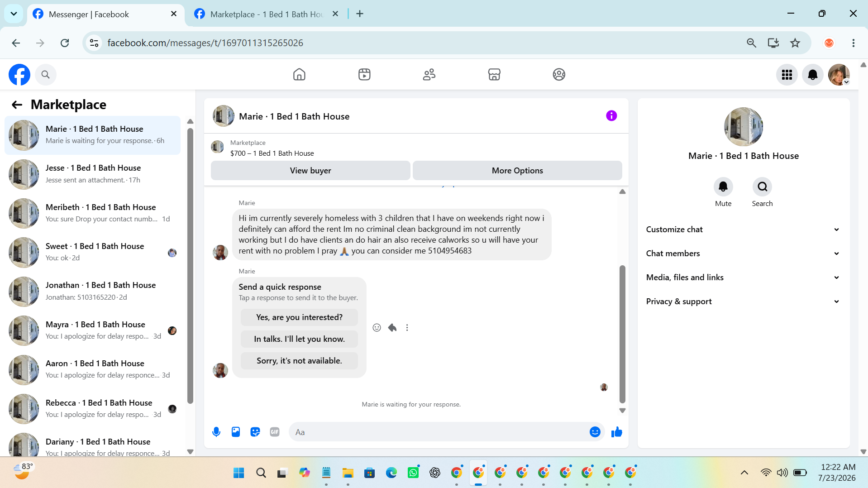The height and width of the screenshot is (488, 868).
Task: Send 'Yes, are you interested?' quick response
Action: point(299,317)
